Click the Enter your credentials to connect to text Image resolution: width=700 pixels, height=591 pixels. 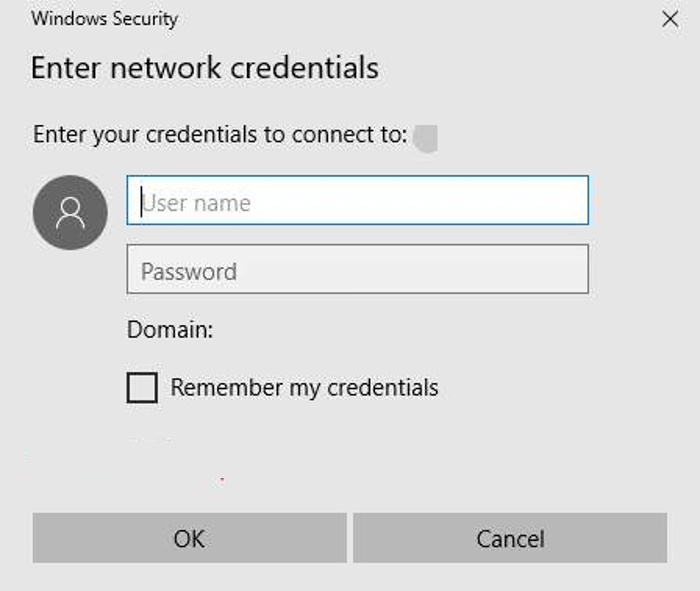click(x=219, y=134)
